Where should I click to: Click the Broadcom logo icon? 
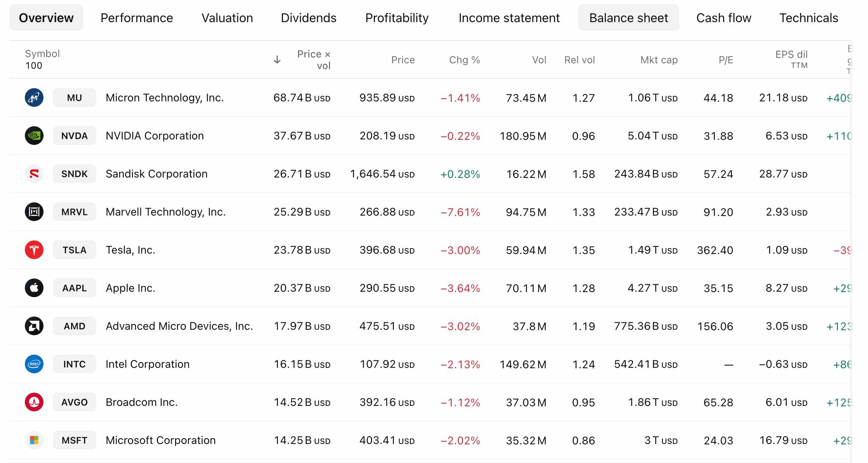[x=34, y=402]
